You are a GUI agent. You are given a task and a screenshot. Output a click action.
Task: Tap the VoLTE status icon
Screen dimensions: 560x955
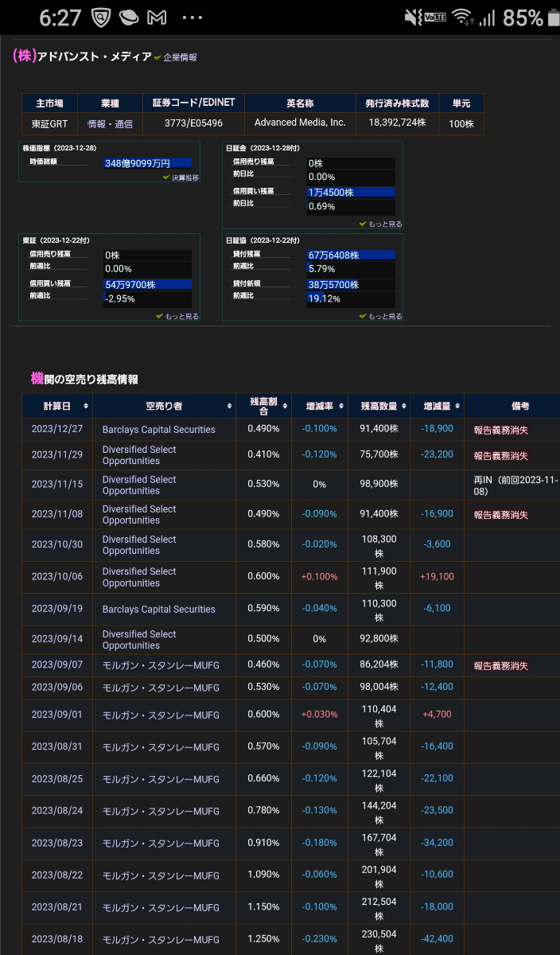click(x=435, y=18)
